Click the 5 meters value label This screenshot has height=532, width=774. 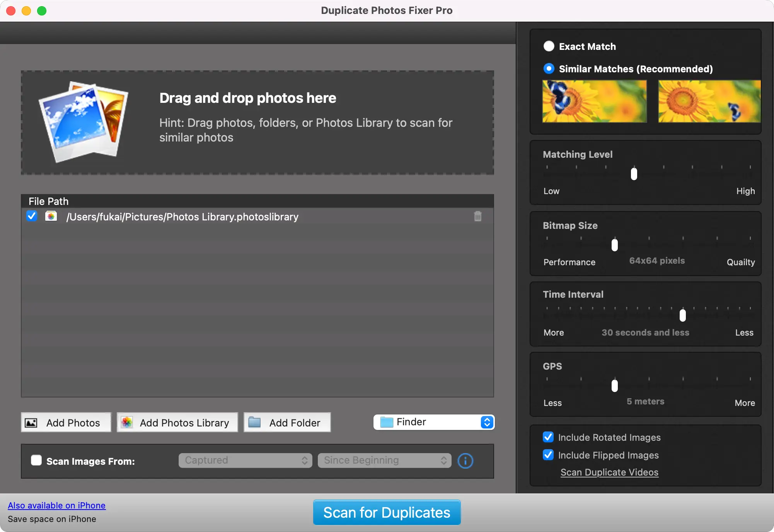tap(645, 401)
